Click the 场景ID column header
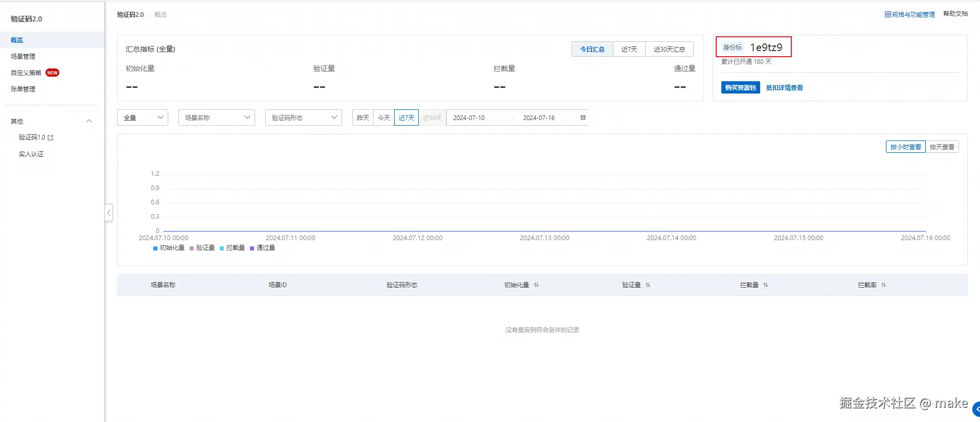This screenshot has width=980, height=422. pyautogui.click(x=278, y=285)
